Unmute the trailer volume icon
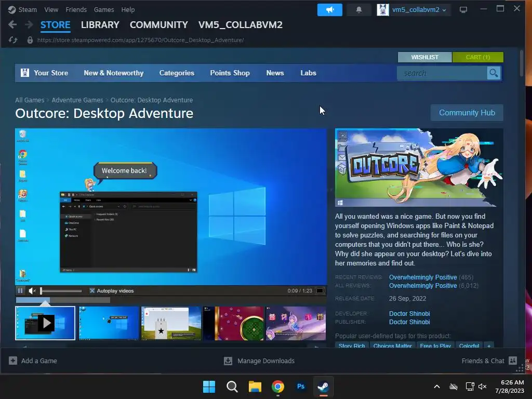The width and height of the screenshot is (532, 399). (x=32, y=291)
